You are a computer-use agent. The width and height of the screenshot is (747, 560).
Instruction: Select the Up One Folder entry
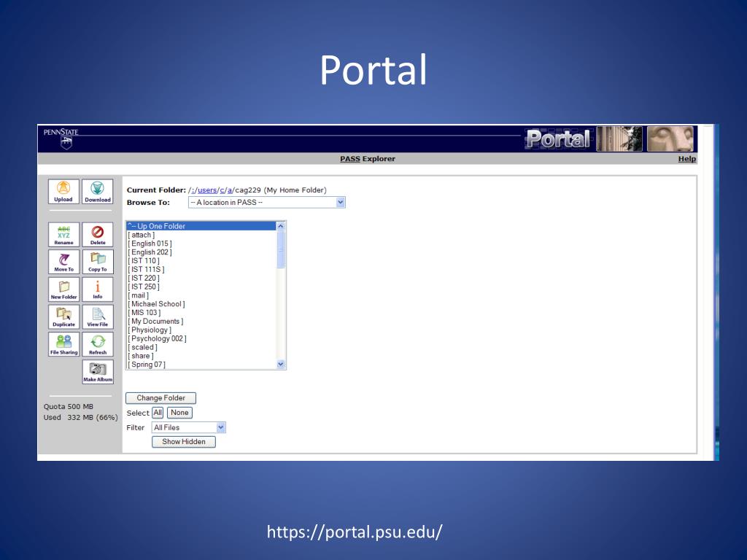click(x=201, y=226)
